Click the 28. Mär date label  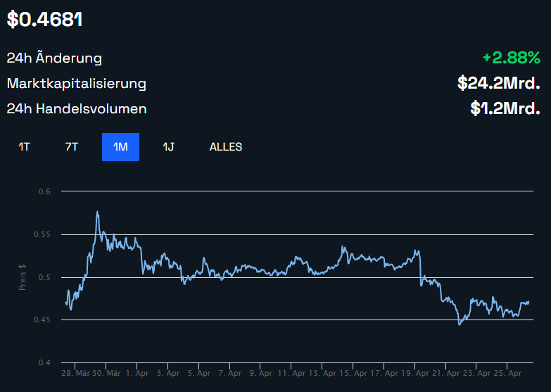(x=76, y=374)
